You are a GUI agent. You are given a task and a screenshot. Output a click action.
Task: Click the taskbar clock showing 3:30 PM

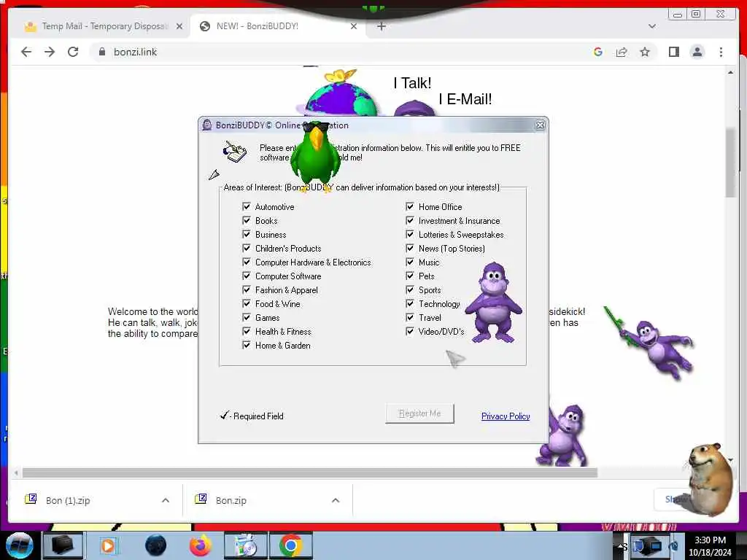[710, 540]
